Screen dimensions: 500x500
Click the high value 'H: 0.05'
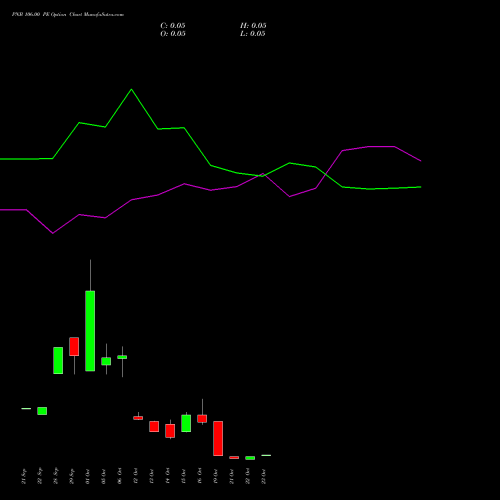(x=253, y=26)
